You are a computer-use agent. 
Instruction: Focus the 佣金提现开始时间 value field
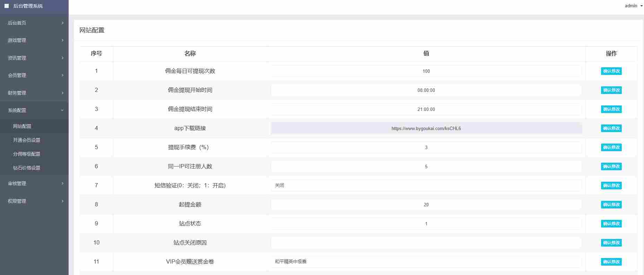pyautogui.click(x=426, y=90)
